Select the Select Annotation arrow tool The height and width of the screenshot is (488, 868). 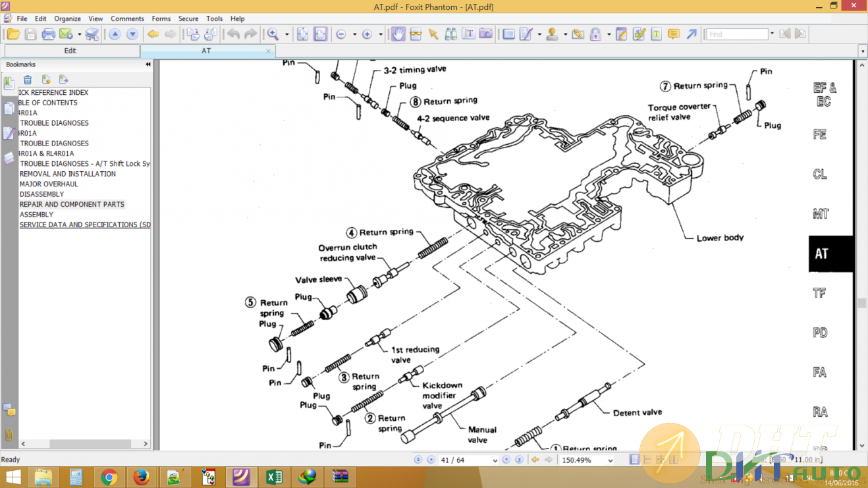(433, 34)
